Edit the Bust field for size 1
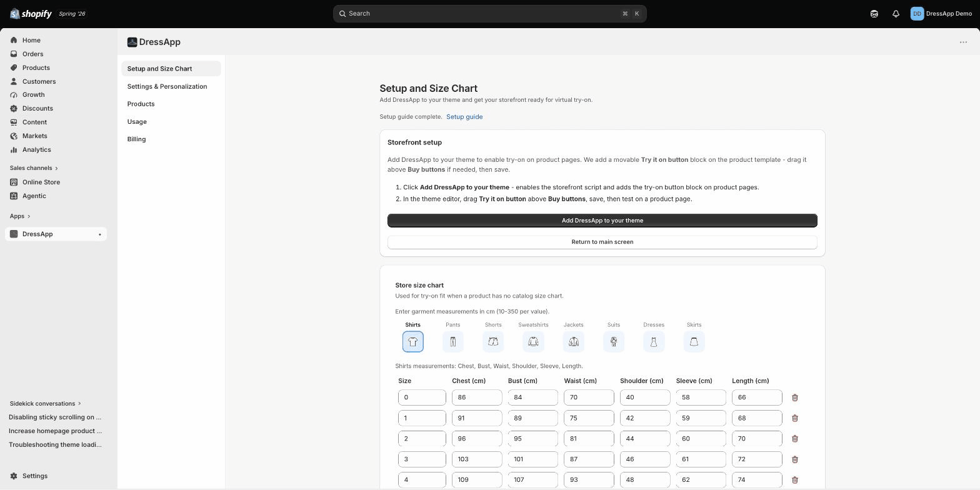The width and height of the screenshot is (980, 490). point(533,418)
